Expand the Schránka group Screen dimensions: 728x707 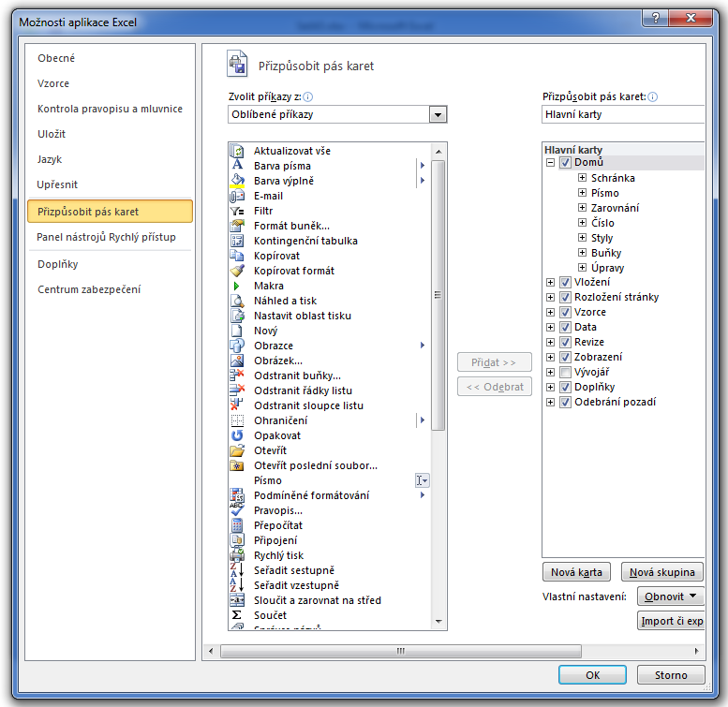point(582,177)
